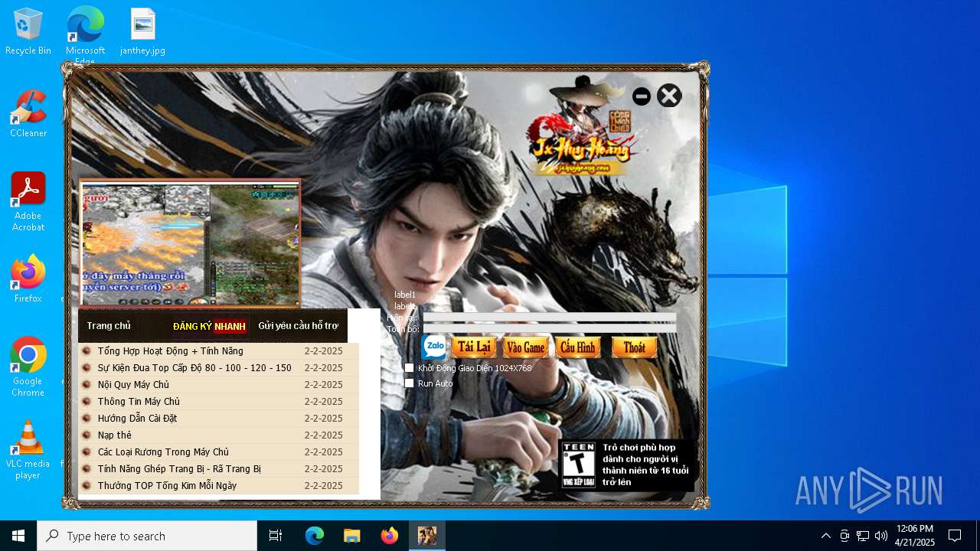
Task: Open Edge from the taskbar
Action: [x=315, y=536]
